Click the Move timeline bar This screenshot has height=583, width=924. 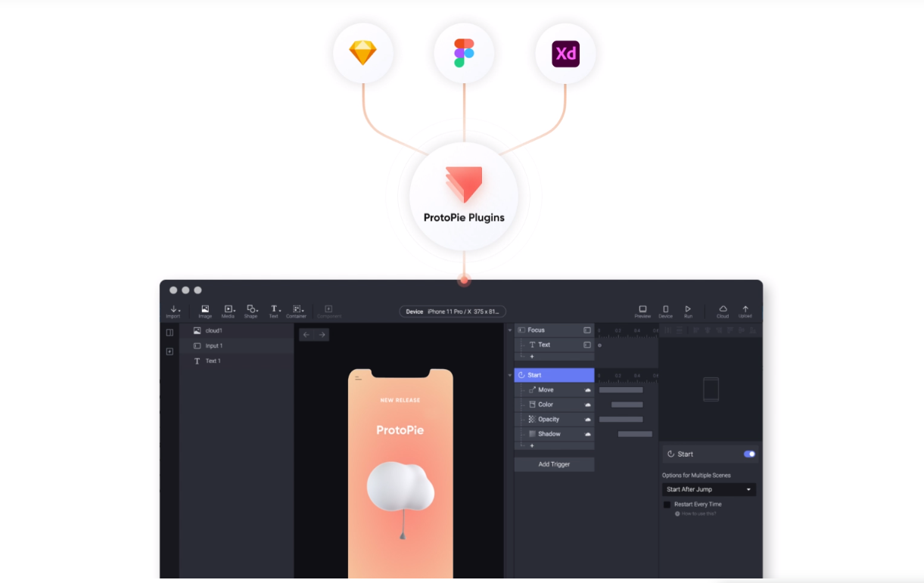pos(621,390)
